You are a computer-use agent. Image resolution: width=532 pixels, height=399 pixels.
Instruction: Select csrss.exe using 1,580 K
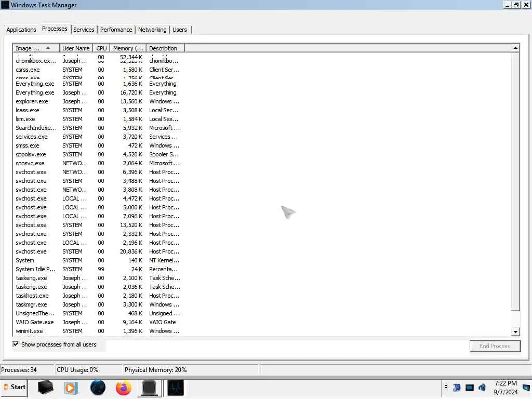pos(98,70)
